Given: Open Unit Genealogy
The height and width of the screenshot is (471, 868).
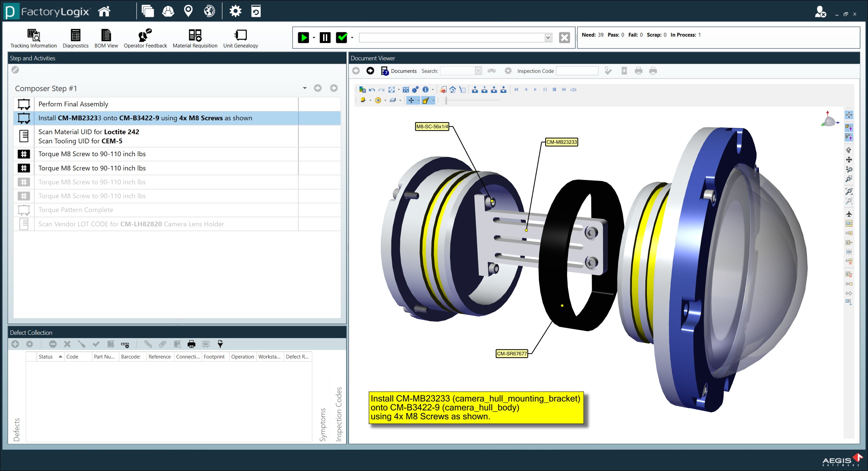Looking at the screenshot, I should click(240, 38).
